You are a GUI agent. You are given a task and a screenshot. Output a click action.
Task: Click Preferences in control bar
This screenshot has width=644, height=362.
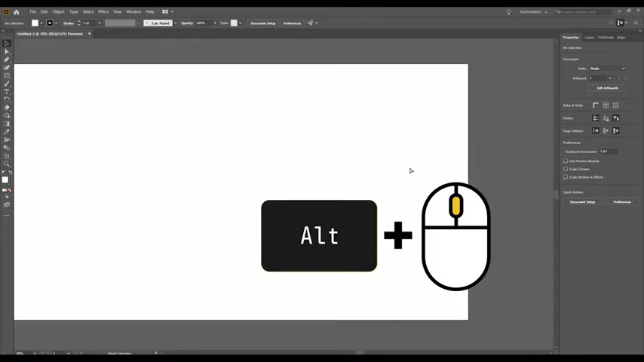coord(292,23)
